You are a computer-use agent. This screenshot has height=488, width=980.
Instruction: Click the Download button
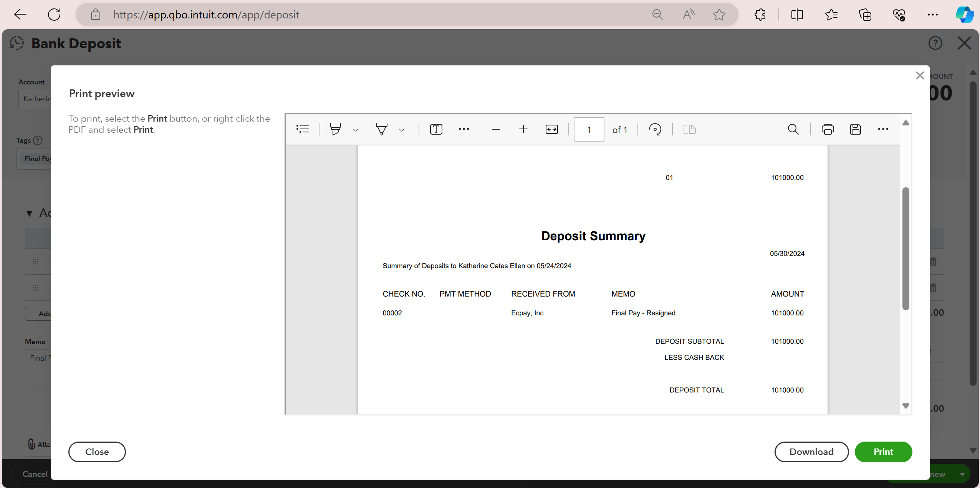point(811,452)
